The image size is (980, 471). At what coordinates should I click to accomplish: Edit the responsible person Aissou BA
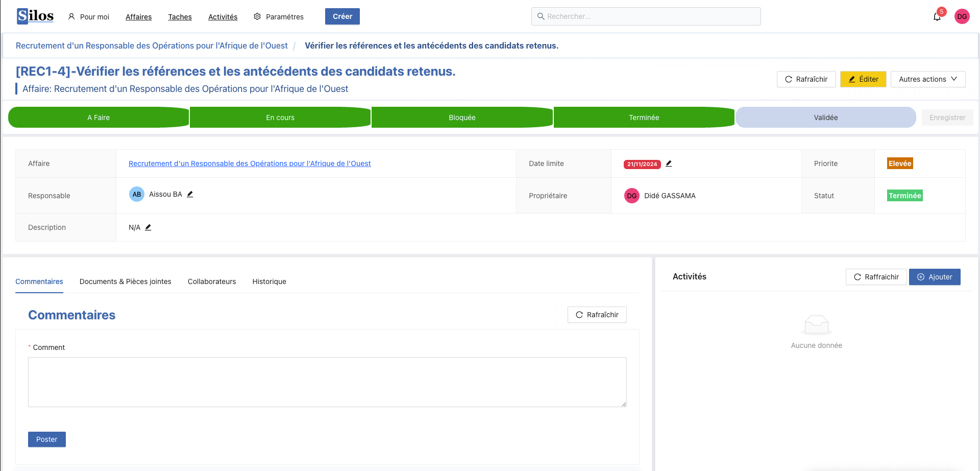coord(190,194)
